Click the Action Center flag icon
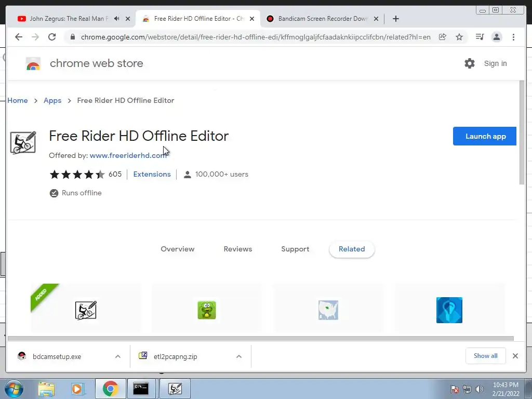The height and width of the screenshot is (399, 532). [x=455, y=389]
